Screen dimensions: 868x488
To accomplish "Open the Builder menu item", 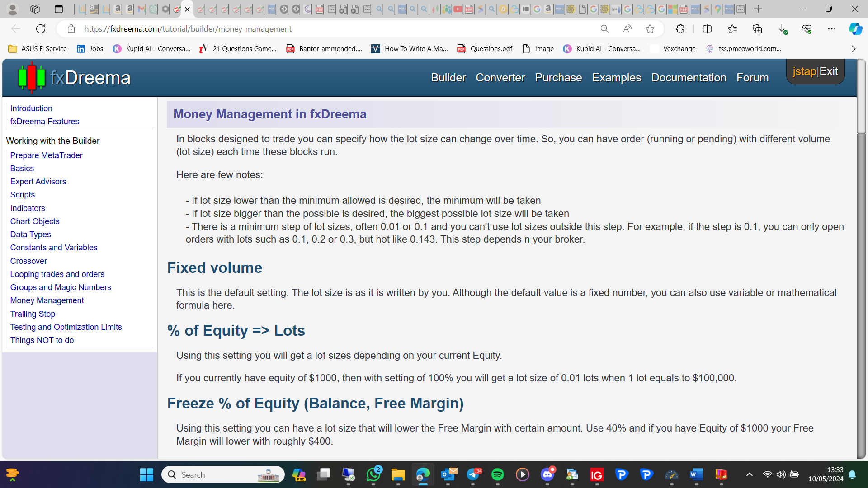I will click(448, 78).
